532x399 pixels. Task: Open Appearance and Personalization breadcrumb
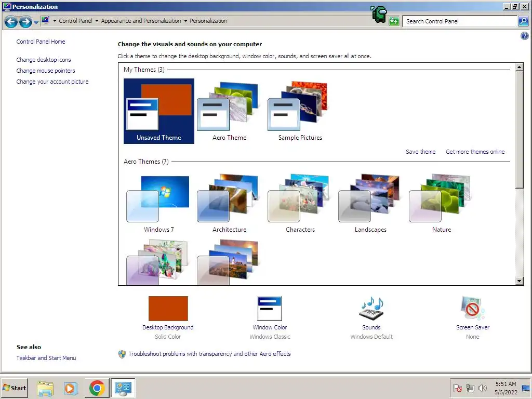[x=141, y=21]
